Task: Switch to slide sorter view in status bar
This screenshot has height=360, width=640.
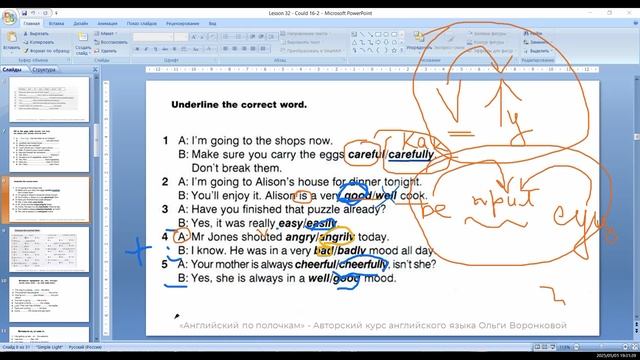Action: [x=544, y=347]
